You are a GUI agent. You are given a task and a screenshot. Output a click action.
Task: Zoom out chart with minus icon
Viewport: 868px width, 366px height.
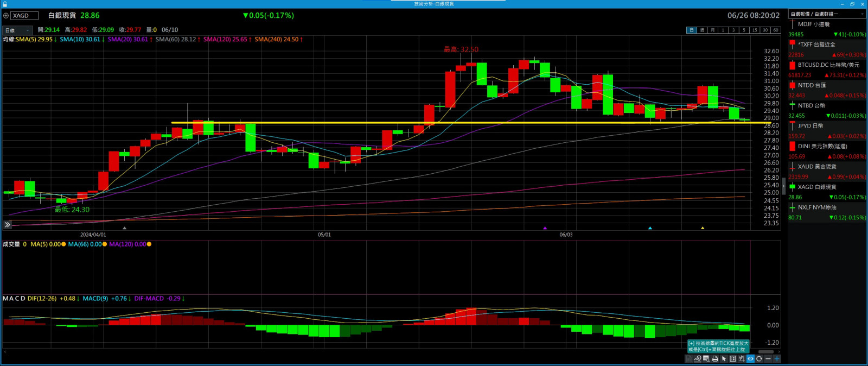768,359
